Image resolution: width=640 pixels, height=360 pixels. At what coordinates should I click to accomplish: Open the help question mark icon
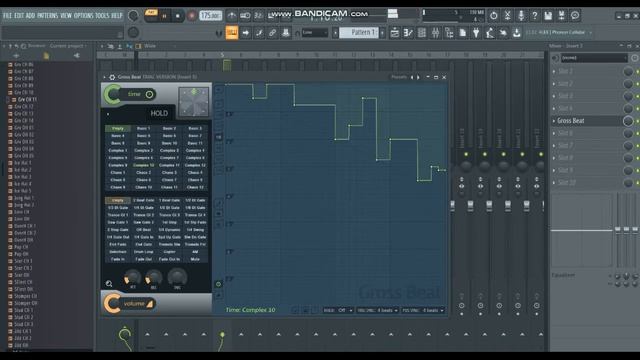(534, 16)
